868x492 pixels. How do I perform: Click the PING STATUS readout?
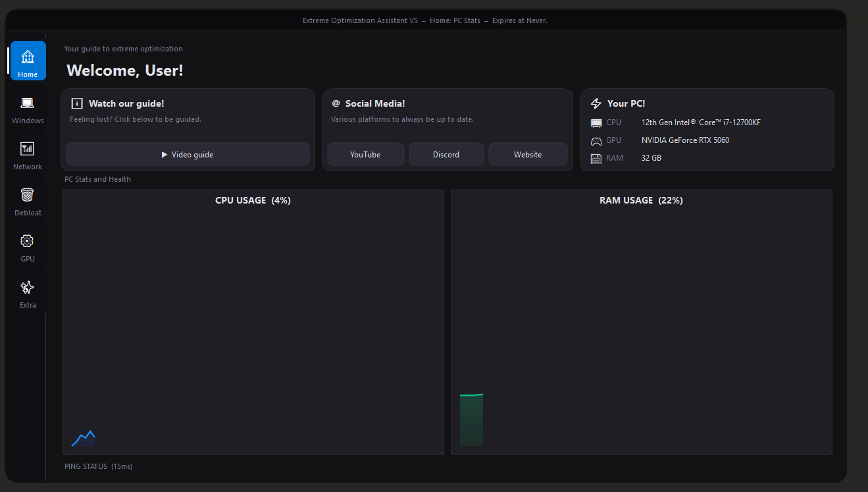coord(99,467)
